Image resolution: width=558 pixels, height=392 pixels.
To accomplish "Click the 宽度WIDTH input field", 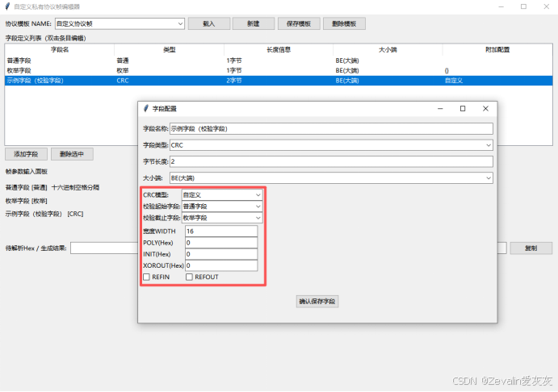I will click(221, 231).
